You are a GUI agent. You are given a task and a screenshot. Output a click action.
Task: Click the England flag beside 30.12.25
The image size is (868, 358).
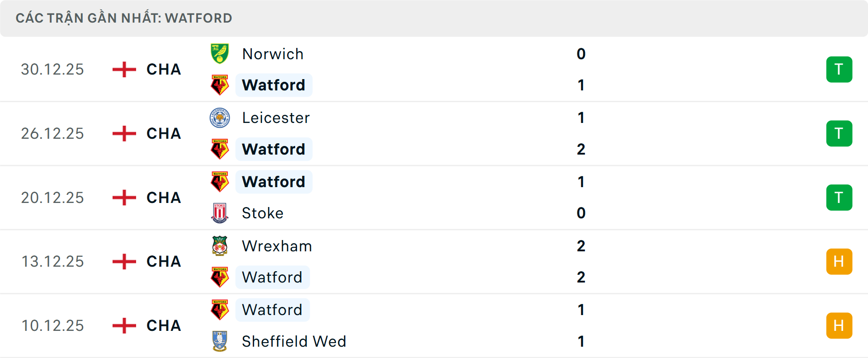pos(123,70)
